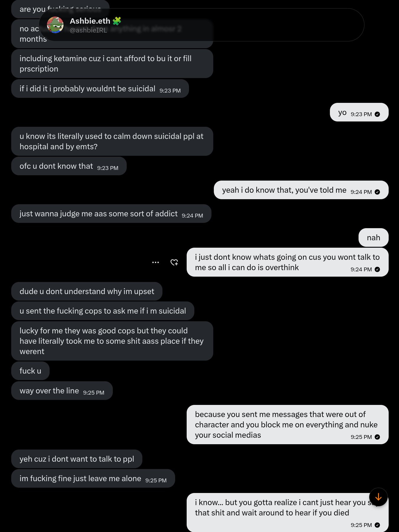
Task: Click the @ashbieIRL handle
Action: point(88,30)
